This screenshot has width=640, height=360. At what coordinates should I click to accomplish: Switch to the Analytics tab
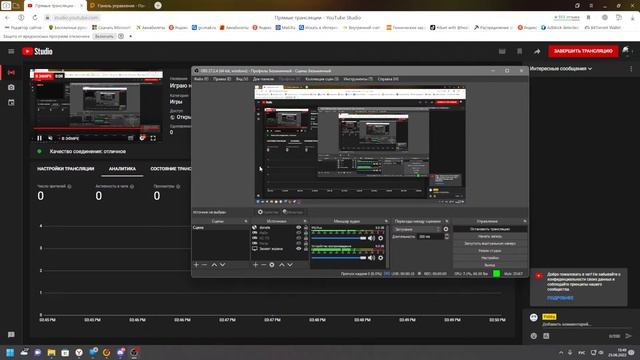[122, 169]
